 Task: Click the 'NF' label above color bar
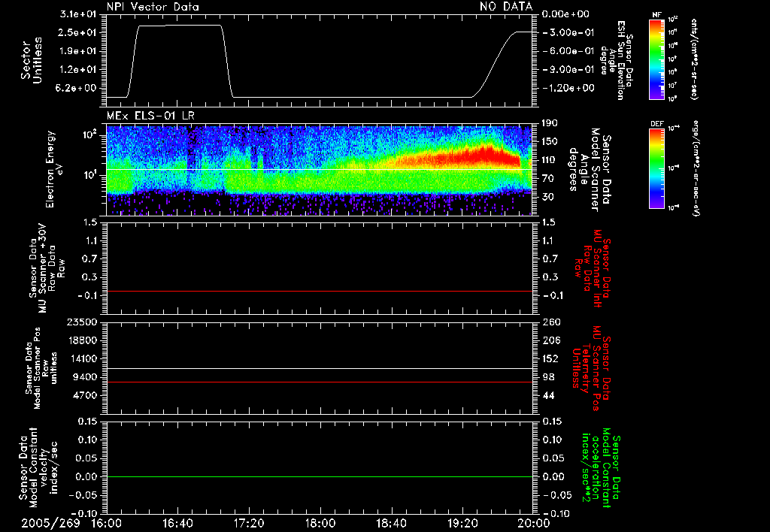point(657,15)
